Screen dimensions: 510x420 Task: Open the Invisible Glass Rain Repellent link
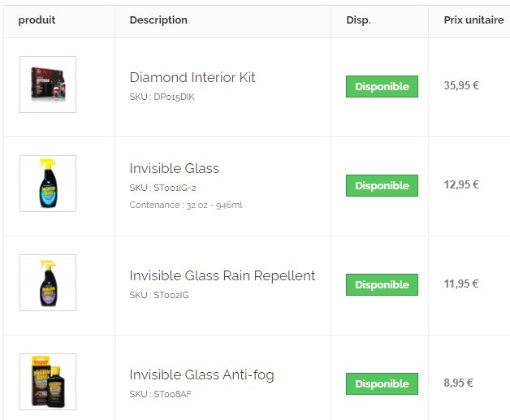tap(222, 276)
